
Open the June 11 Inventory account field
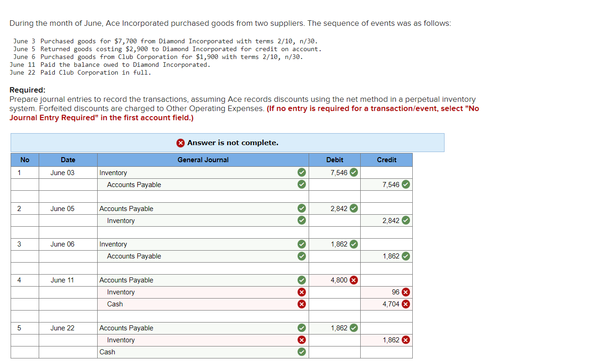[x=203, y=292]
